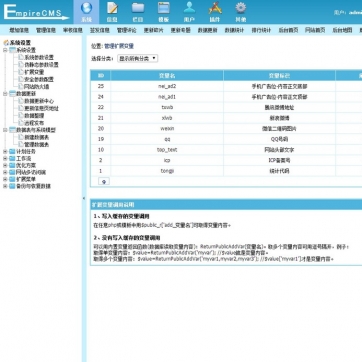Open 管理数据表 in the sidebar tree
Screen dimensions: 362x362
[37, 144]
